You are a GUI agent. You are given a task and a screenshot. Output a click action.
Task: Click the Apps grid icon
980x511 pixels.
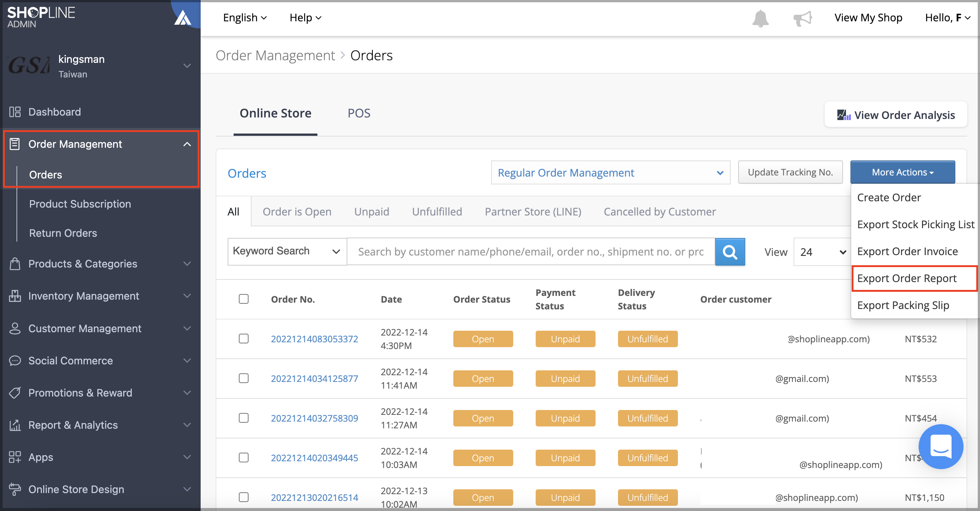[15, 457]
